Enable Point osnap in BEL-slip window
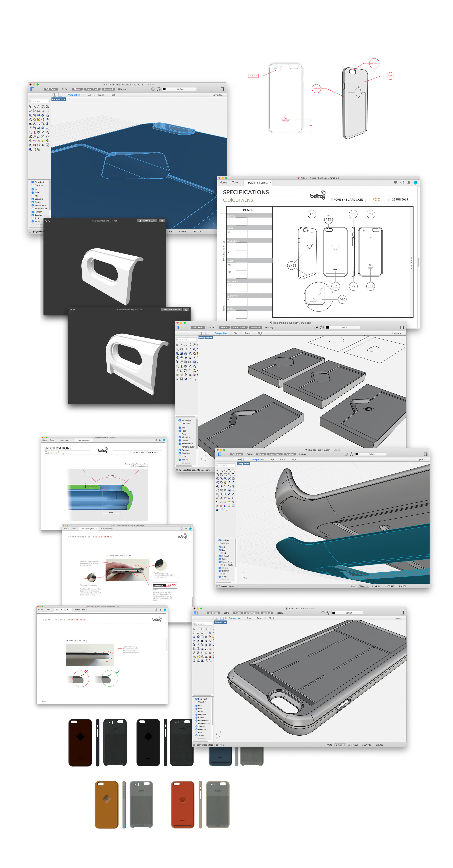 219,553
